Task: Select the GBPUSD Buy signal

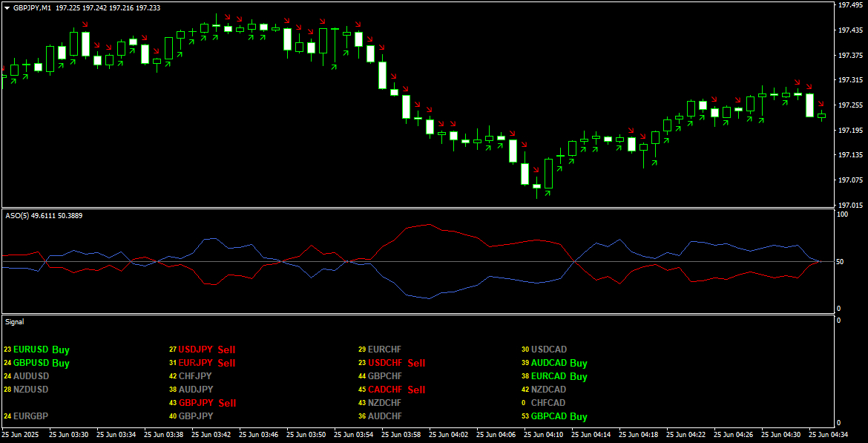Action: click(41, 363)
